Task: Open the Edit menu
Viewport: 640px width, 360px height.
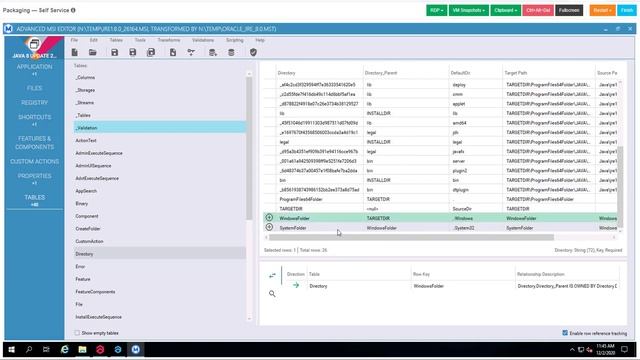Action: click(93, 40)
